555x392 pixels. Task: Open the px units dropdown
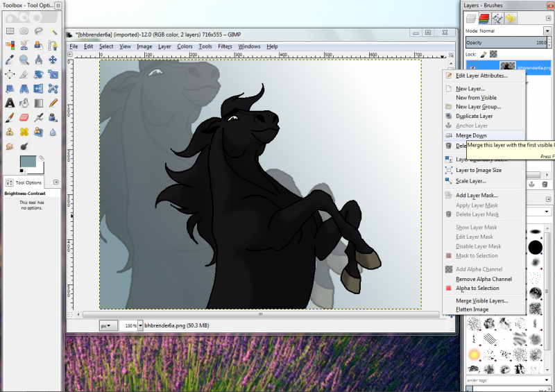[x=108, y=325]
